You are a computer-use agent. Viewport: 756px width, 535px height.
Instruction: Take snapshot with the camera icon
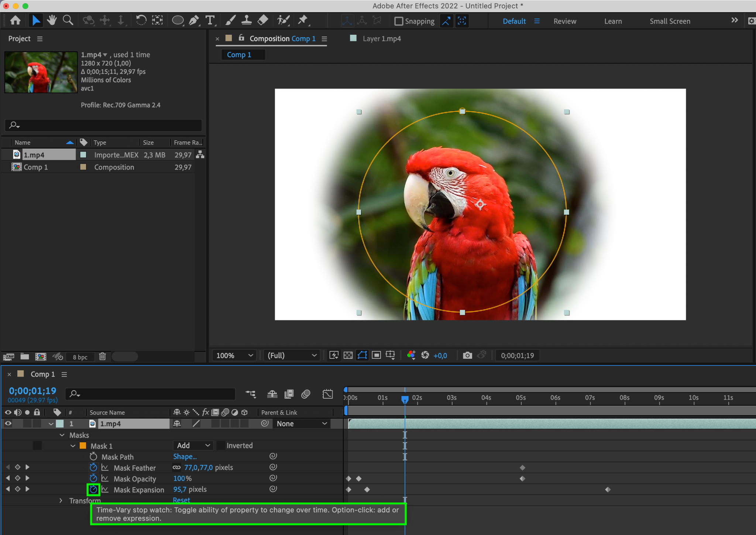[x=467, y=355]
